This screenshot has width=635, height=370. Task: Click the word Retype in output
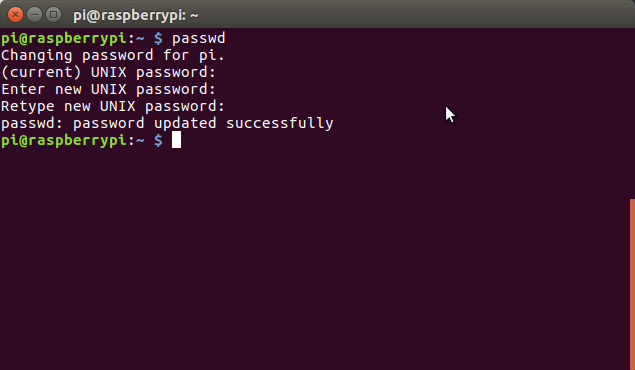pos(28,107)
